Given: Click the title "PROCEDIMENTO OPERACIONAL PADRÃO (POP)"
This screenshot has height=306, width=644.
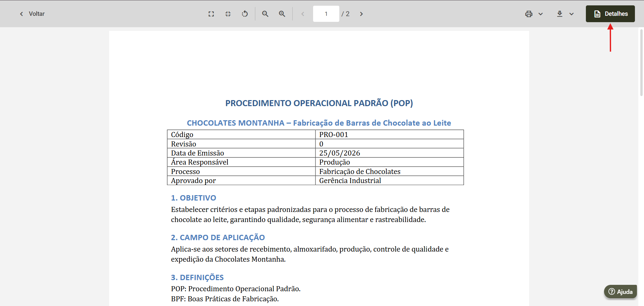Looking at the screenshot, I should pyautogui.click(x=319, y=103).
